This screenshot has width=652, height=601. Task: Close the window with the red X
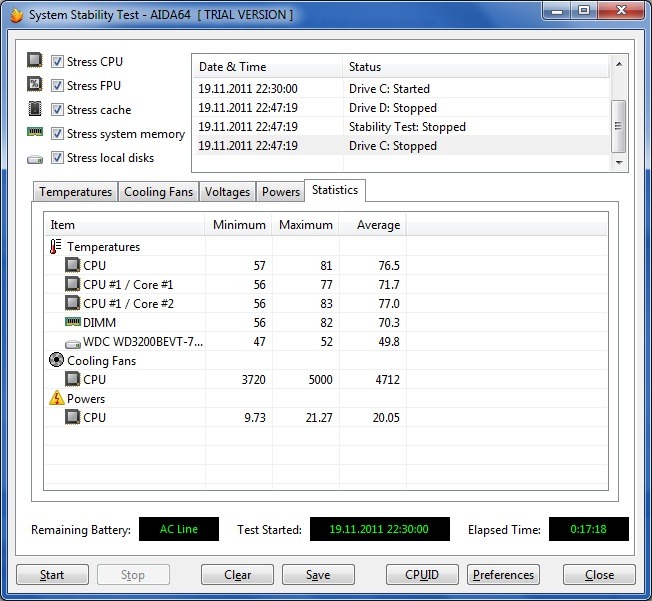621,10
